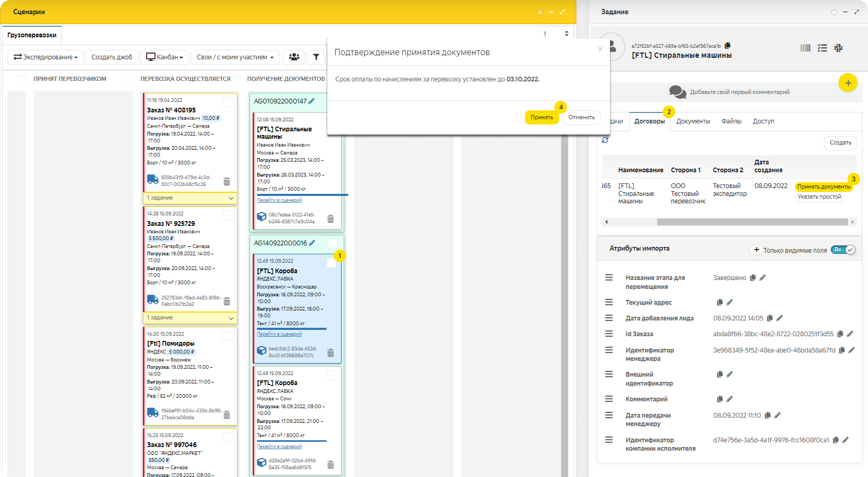
Task: Copy the task UUID with copy icon
Action: coord(727,46)
